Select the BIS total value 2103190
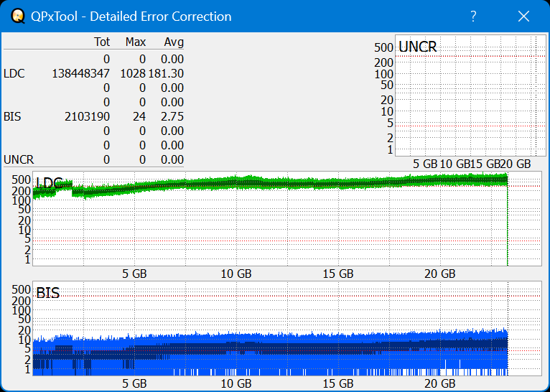 (87, 117)
